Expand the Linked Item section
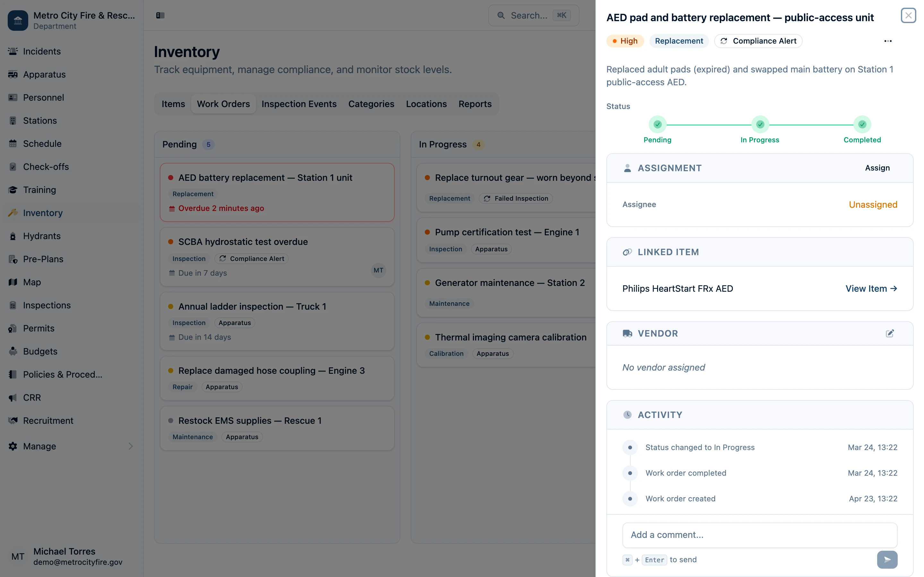The image size is (924, 577). [x=669, y=252]
